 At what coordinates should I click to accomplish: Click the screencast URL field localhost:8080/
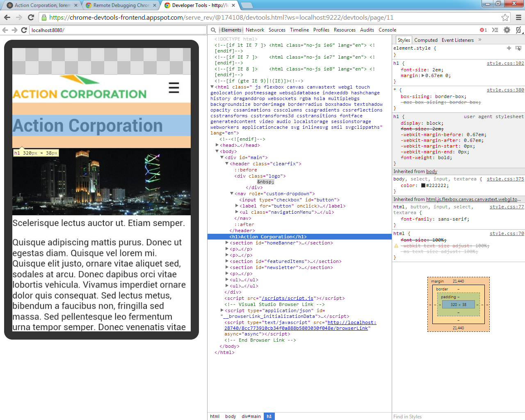pyautogui.click(x=118, y=30)
